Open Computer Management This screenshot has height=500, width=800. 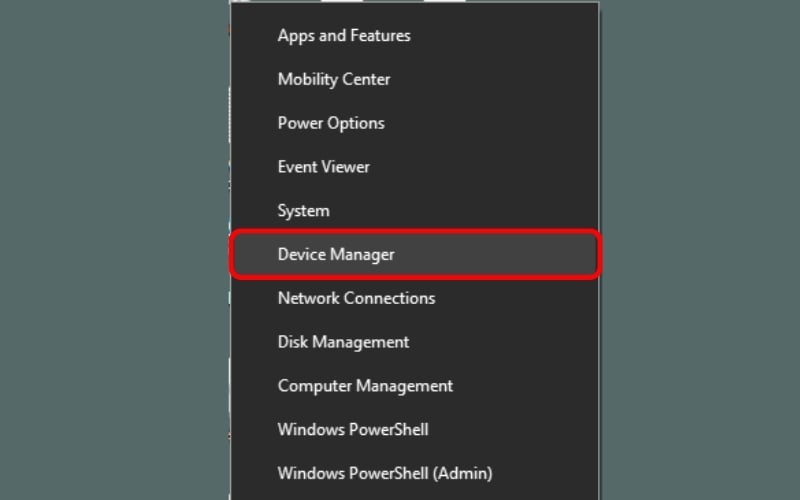coord(415,386)
